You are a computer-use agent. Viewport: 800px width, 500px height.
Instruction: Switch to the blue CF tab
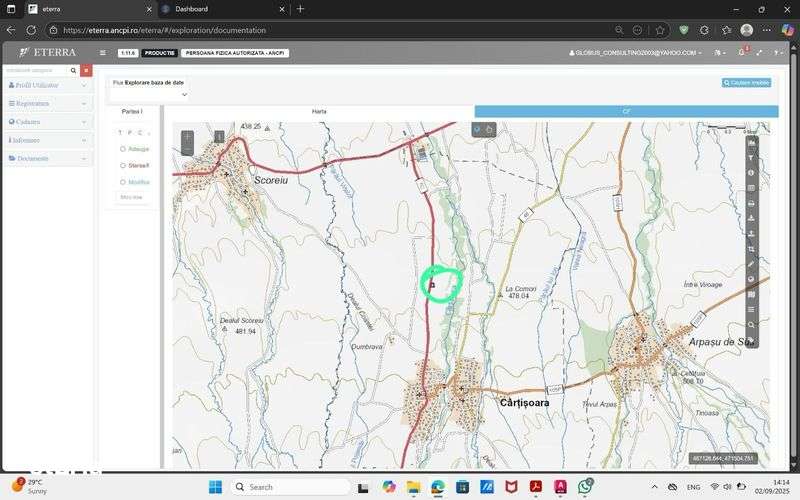pyautogui.click(x=627, y=111)
